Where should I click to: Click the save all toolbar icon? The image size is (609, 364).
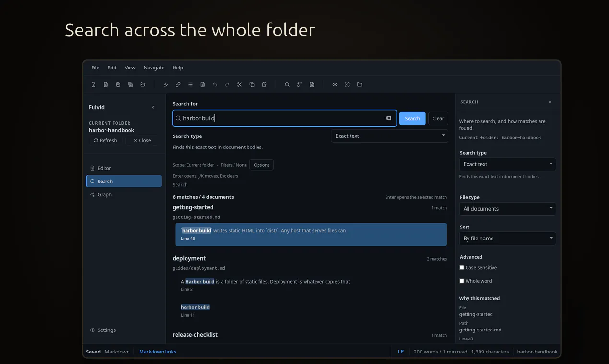[x=130, y=85]
